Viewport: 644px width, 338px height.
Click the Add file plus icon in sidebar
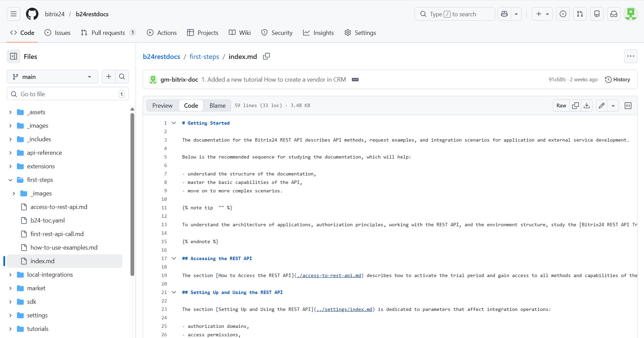click(x=108, y=77)
